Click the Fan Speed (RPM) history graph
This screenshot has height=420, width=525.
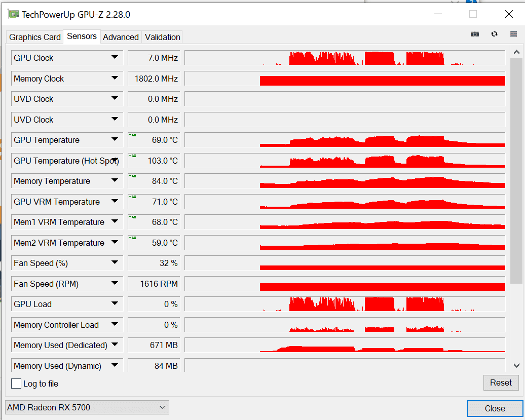[x=345, y=283]
